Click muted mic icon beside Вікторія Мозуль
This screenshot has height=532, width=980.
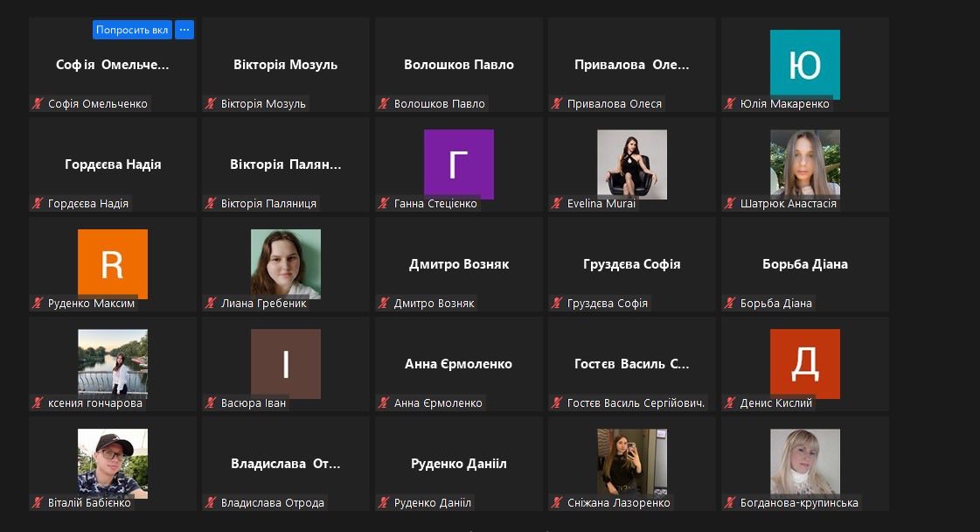[x=211, y=104]
